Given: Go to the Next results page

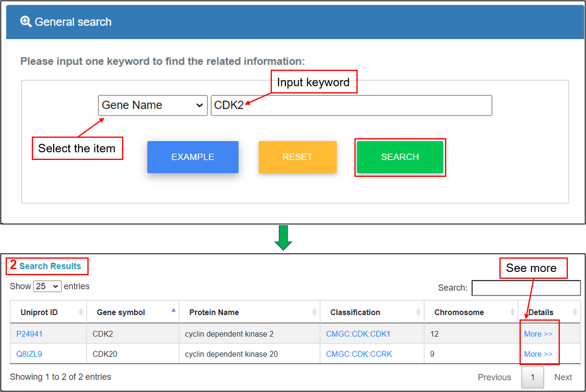Looking at the screenshot, I should [563, 377].
